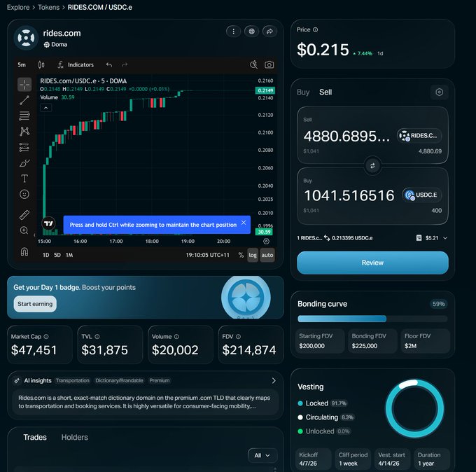Open chart settings gear near time axis
The height and width of the screenshot is (472, 476).
click(266, 241)
